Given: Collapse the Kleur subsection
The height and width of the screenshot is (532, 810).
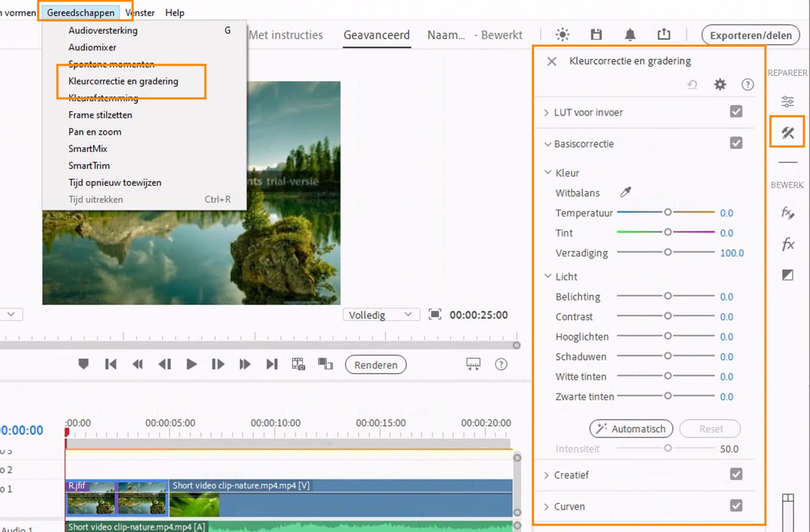Looking at the screenshot, I should [x=548, y=172].
